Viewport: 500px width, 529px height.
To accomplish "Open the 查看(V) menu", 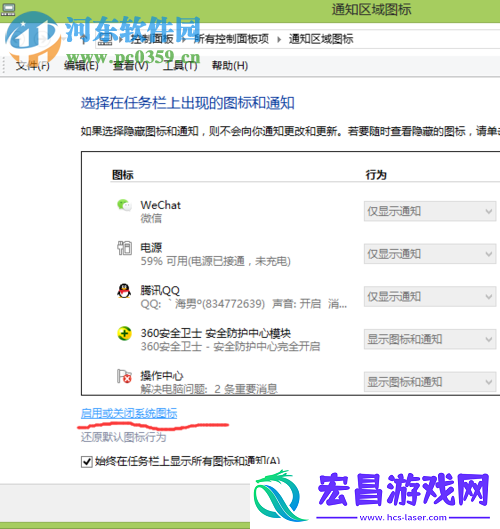I will click(x=131, y=65).
